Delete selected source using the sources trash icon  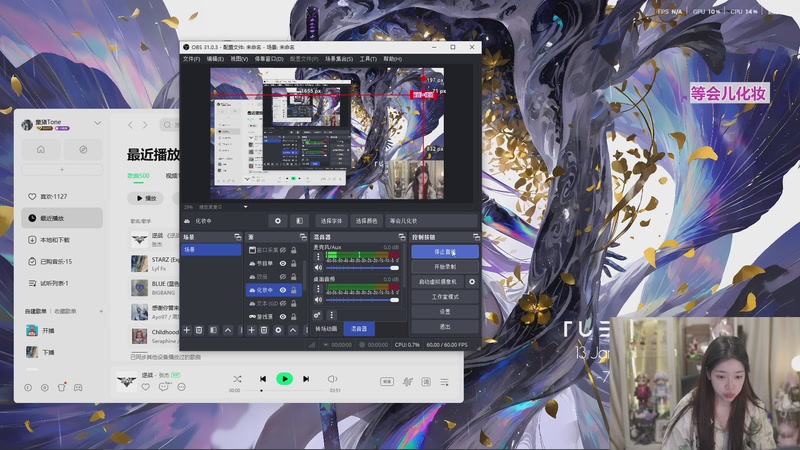click(264, 330)
